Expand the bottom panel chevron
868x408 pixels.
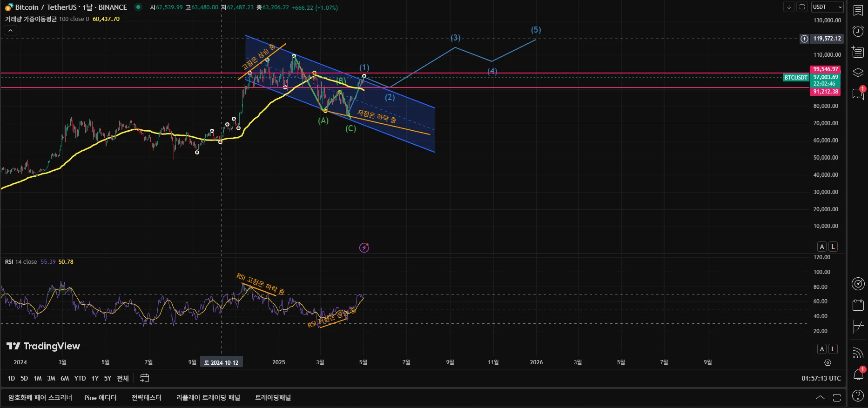pyautogui.click(x=820, y=398)
